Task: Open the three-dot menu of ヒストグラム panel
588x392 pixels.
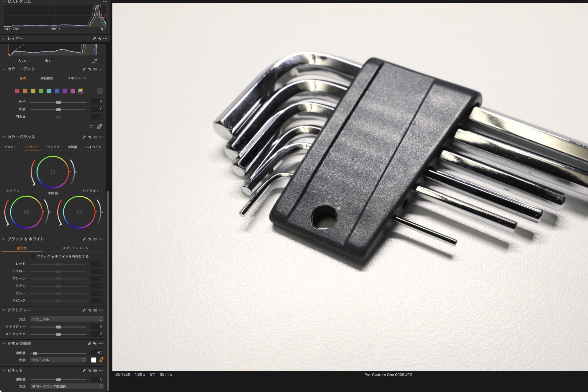Action: pyautogui.click(x=105, y=2)
